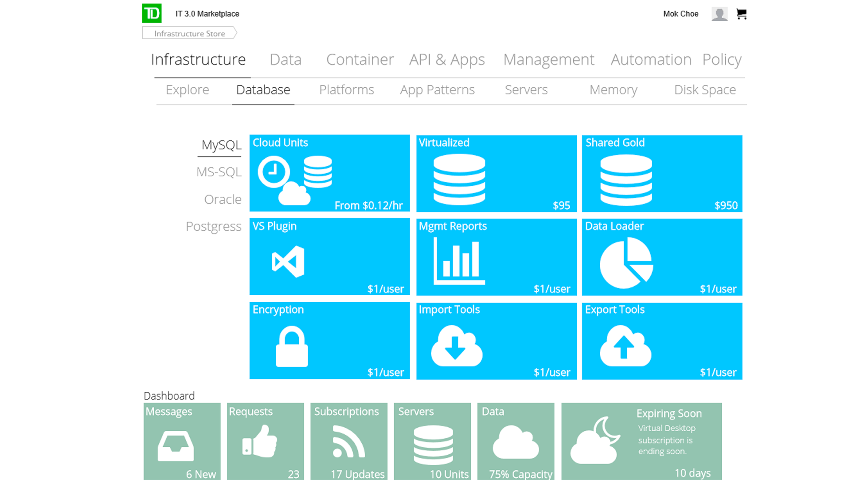Image resolution: width=868 pixels, height=484 pixels.
Task: Open the shopping cart icon
Action: (x=741, y=14)
